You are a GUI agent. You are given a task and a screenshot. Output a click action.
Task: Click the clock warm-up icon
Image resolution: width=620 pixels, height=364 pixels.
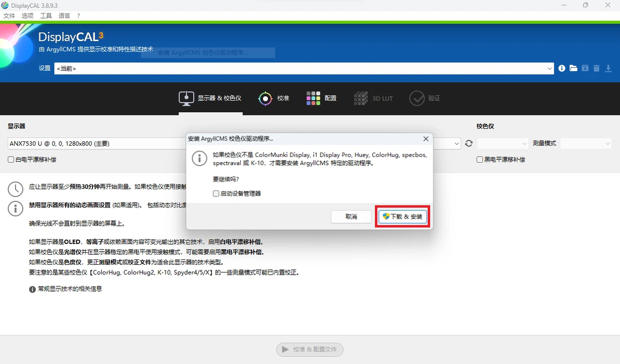click(16, 189)
